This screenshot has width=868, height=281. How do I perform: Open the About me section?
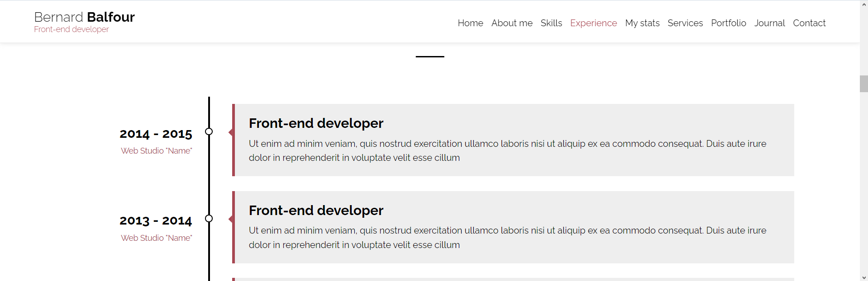pos(512,23)
